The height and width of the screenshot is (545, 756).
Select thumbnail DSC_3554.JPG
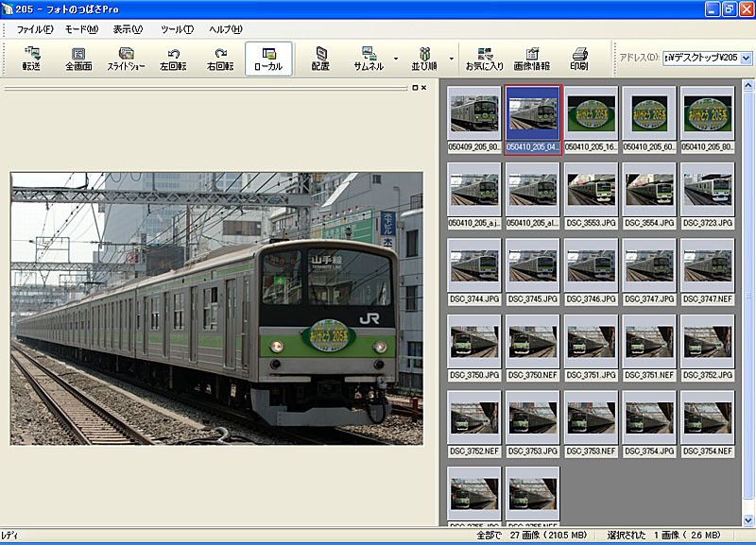point(649,196)
